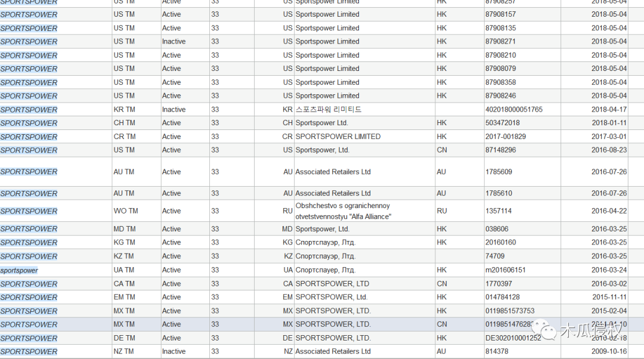Image resolution: width=644 pixels, height=359 pixels.
Task: Open the SPORTSPOWER link in the KR TM row
Action: point(29,110)
